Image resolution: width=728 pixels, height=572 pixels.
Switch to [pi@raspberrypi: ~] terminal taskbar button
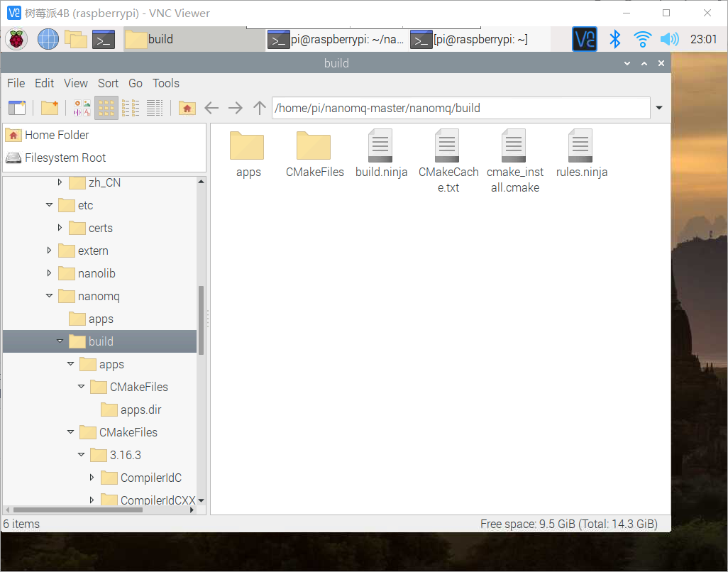coord(479,40)
